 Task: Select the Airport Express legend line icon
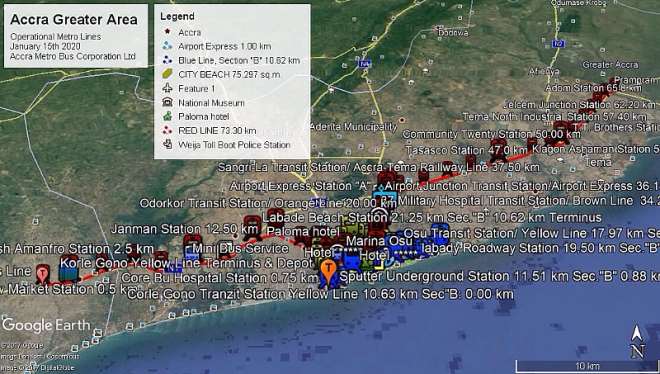(x=167, y=46)
